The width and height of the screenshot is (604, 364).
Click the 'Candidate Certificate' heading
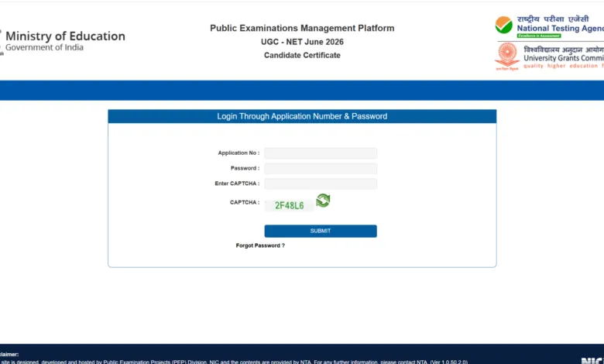point(302,55)
